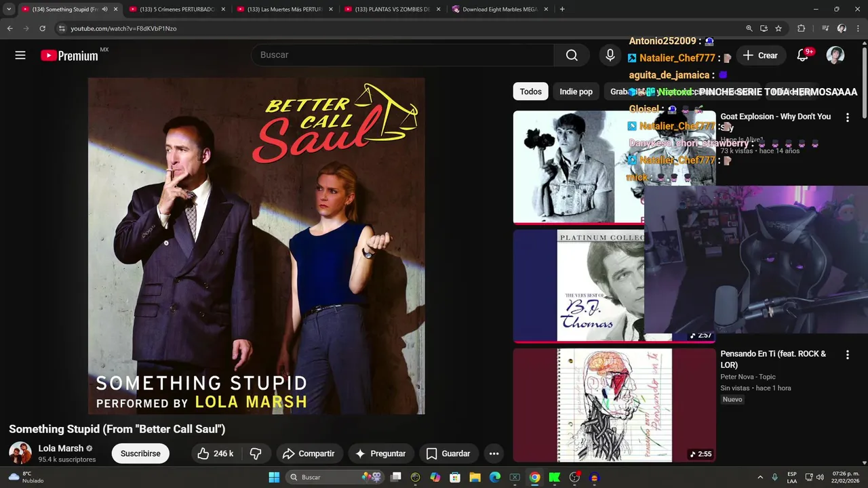The height and width of the screenshot is (488, 868).
Task: Open the YouTube hamburger guide menu
Action: pos(20,56)
